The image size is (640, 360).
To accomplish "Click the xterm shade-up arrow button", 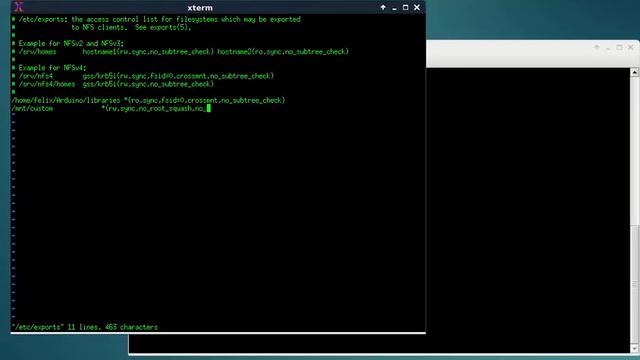I will [383, 7].
